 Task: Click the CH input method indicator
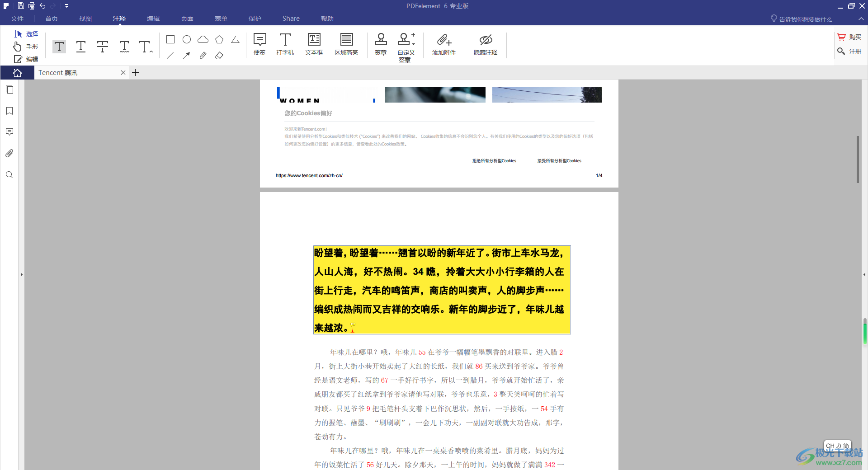point(837,446)
